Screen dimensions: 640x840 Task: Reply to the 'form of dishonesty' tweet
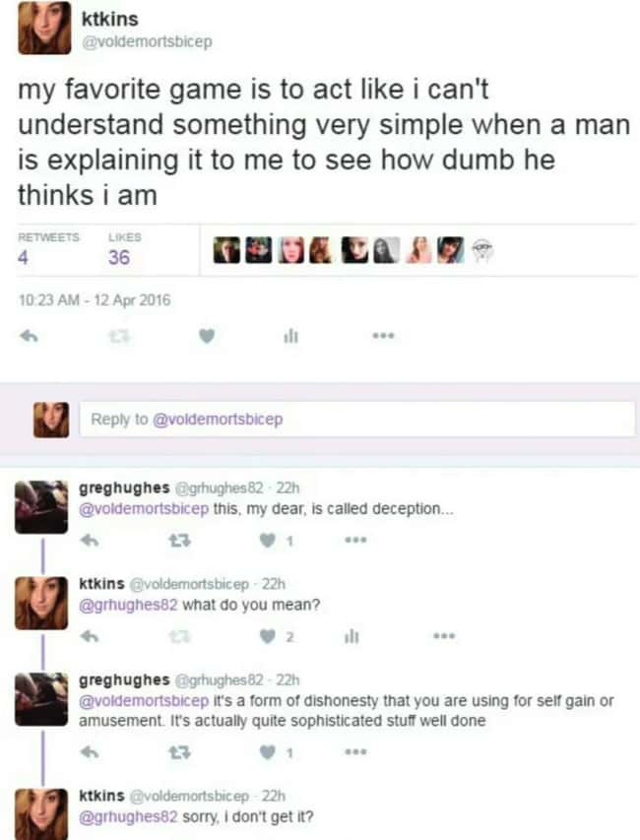(90, 752)
